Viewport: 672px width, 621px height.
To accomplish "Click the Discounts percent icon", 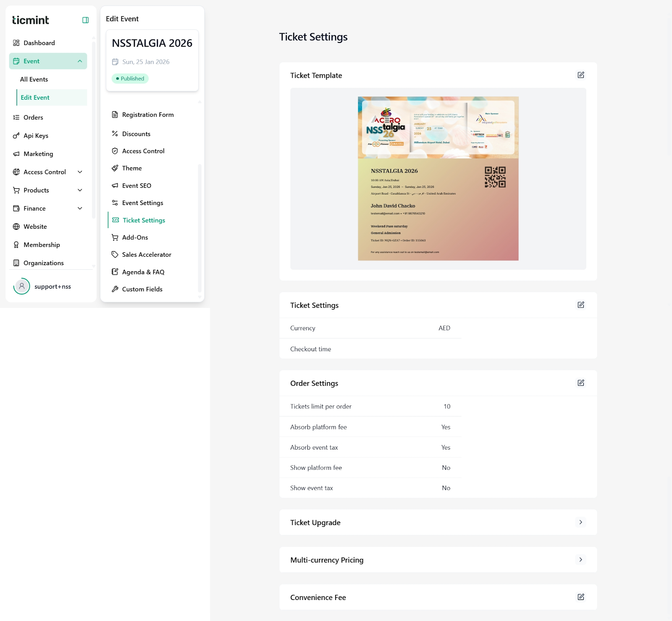I will 115,134.
